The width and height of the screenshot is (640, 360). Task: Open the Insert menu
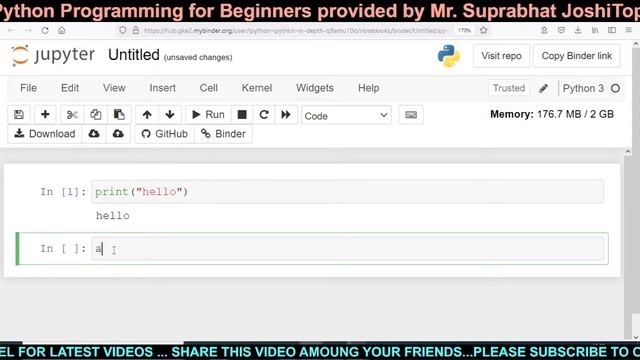point(162,88)
